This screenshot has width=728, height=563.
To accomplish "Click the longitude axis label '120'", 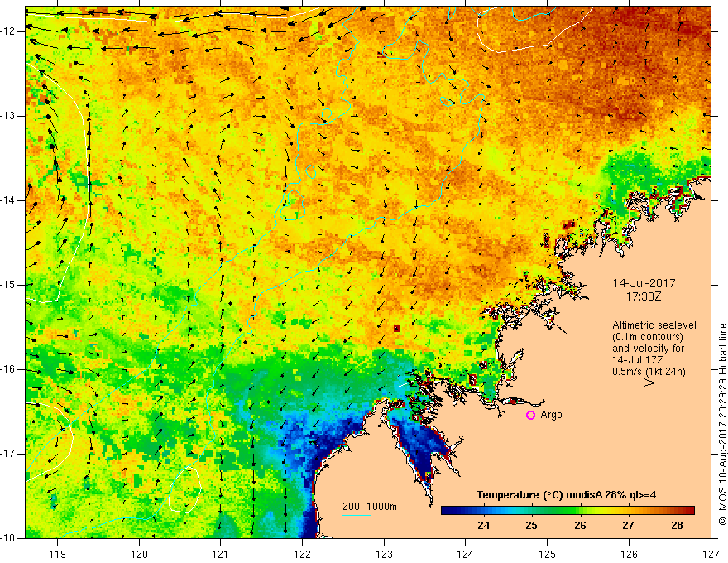I will (139, 554).
